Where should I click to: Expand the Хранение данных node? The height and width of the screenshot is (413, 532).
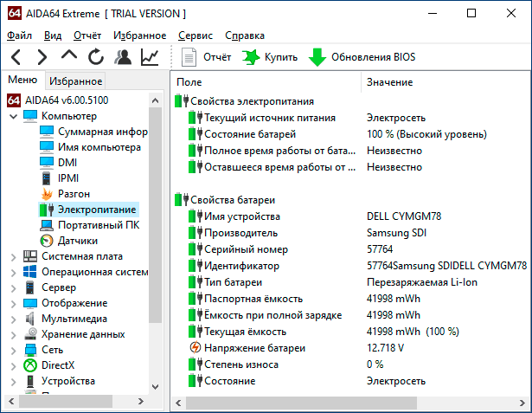click(11, 334)
